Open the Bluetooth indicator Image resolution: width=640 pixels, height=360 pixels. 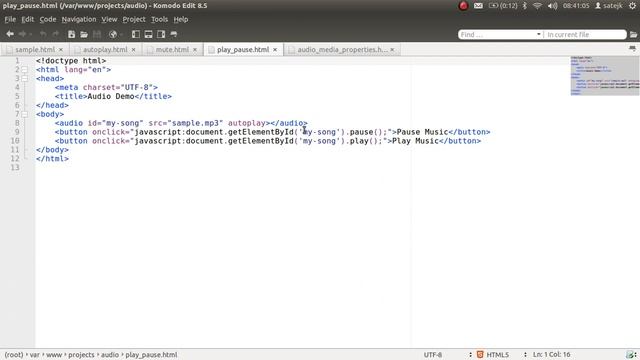tap(525, 6)
